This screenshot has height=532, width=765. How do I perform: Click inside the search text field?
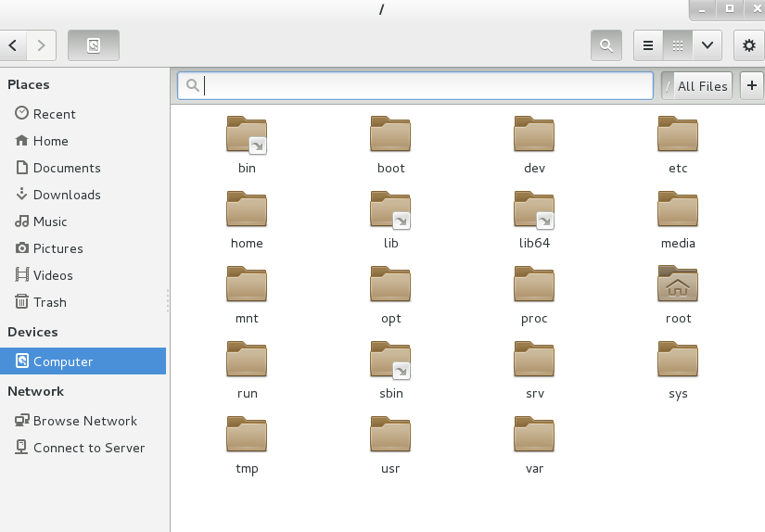point(427,86)
